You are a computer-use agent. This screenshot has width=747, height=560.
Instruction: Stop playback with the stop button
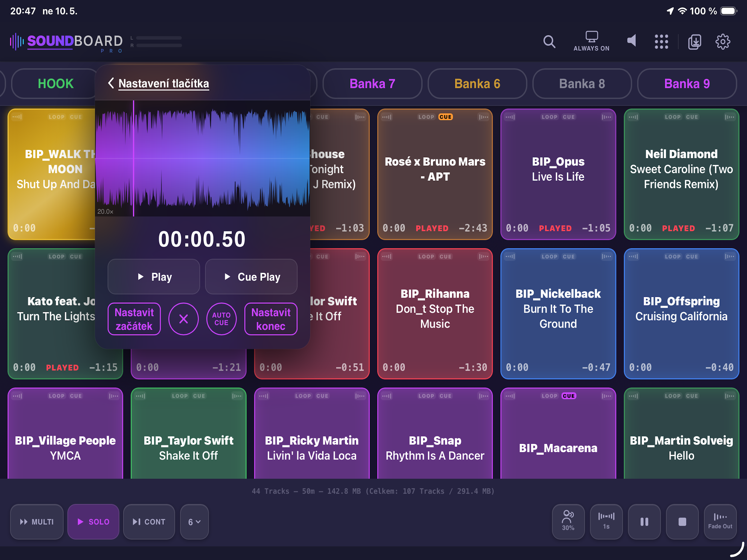point(682,521)
